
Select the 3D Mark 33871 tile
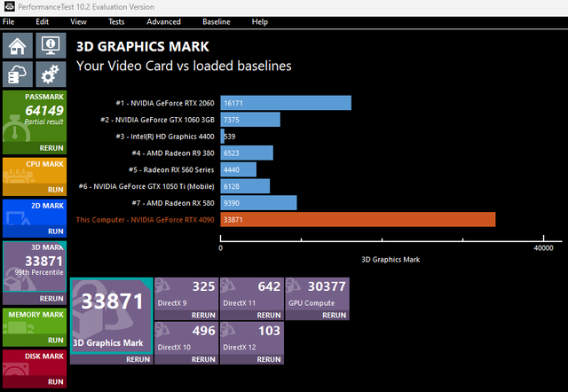tap(35, 267)
